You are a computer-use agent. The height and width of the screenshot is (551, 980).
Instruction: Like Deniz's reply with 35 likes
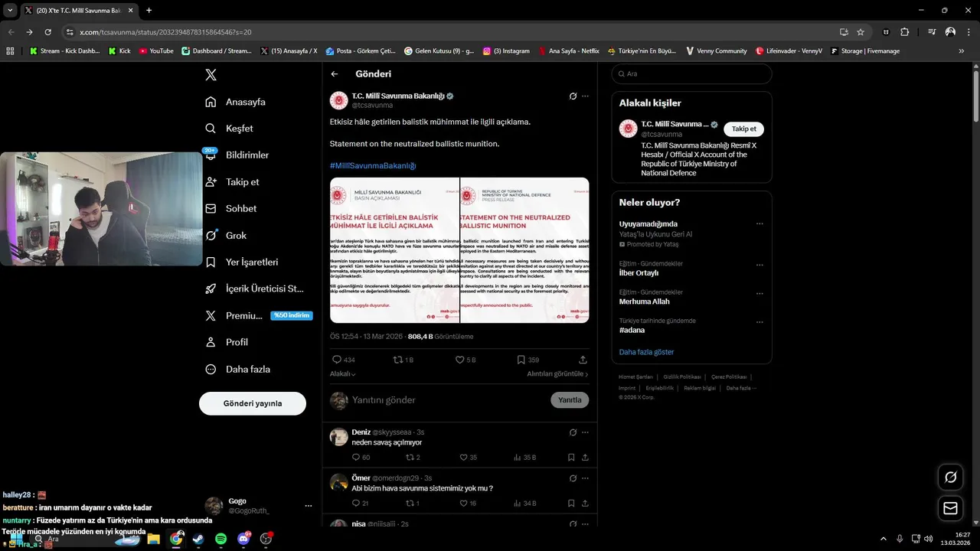point(462,458)
